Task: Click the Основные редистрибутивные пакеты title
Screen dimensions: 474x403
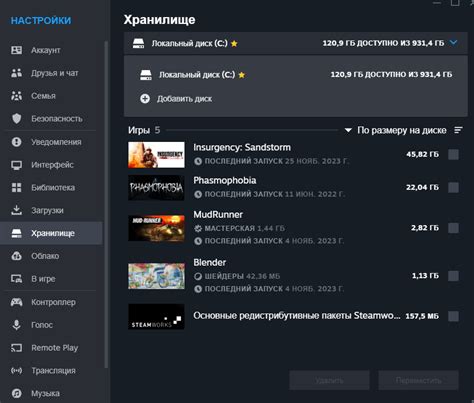Action: click(297, 316)
